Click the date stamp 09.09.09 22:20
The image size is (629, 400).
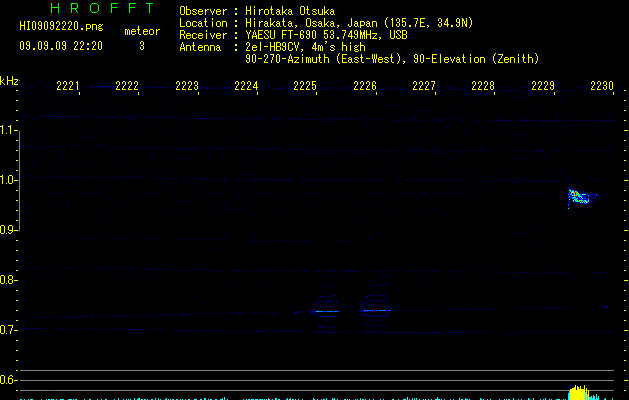tap(61, 46)
